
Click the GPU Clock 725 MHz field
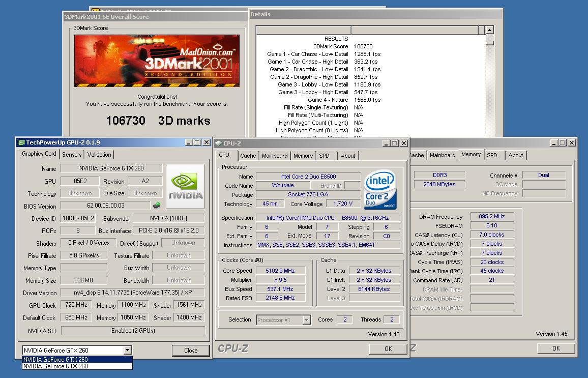[x=76, y=305]
